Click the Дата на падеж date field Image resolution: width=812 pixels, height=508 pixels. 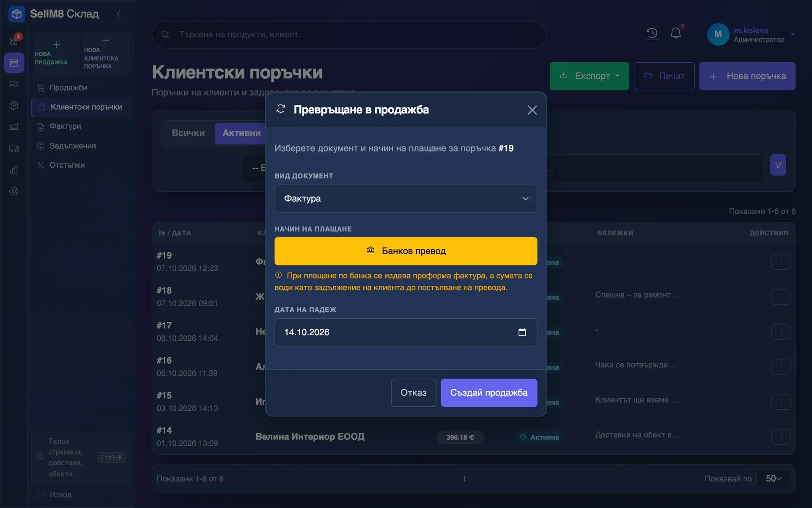[x=406, y=332]
